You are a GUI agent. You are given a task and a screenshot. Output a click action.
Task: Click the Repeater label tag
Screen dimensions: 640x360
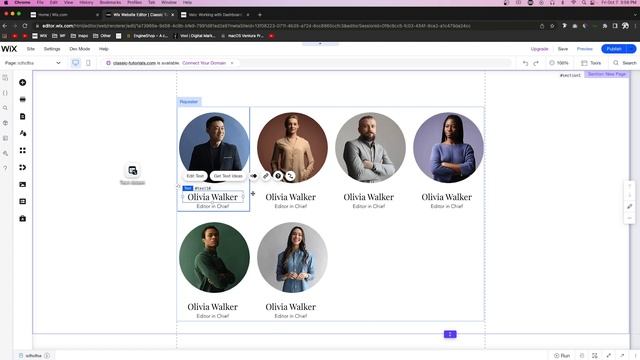pyautogui.click(x=189, y=102)
